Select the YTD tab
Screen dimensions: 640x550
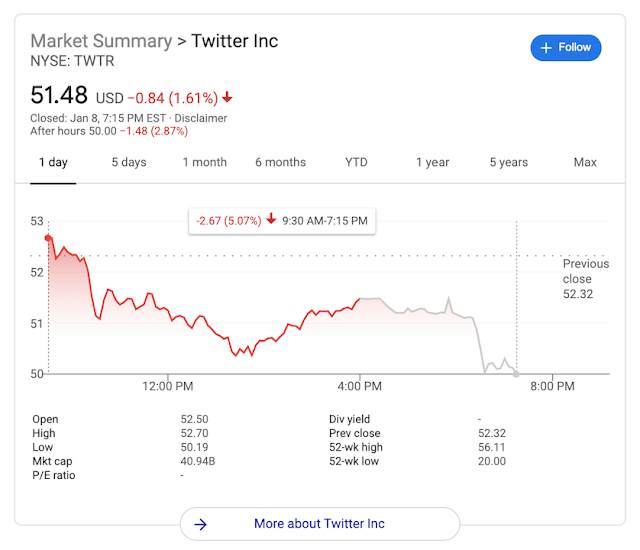[356, 162]
